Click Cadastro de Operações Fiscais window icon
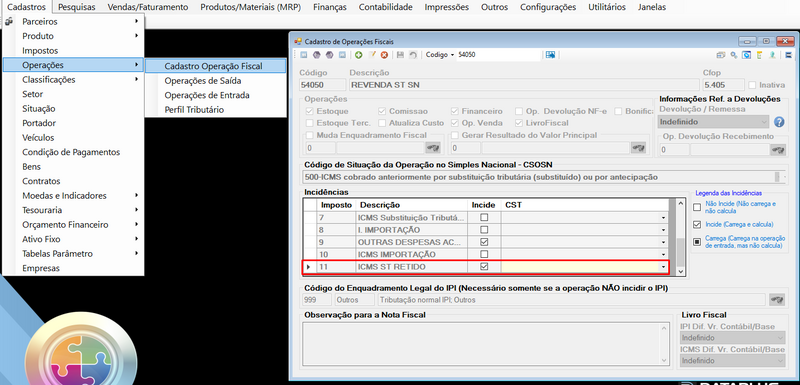Screen dimensions: 800x385 pyautogui.click(x=298, y=41)
